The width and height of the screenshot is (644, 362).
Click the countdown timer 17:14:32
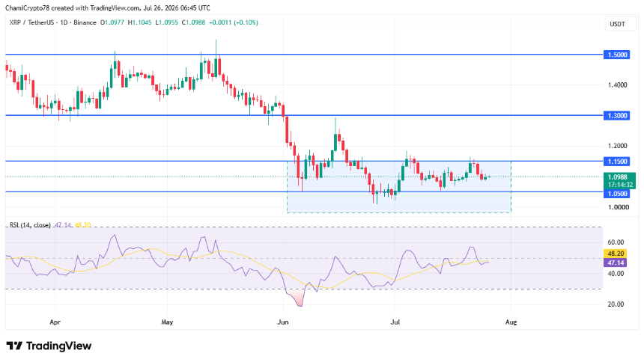tap(620, 185)
